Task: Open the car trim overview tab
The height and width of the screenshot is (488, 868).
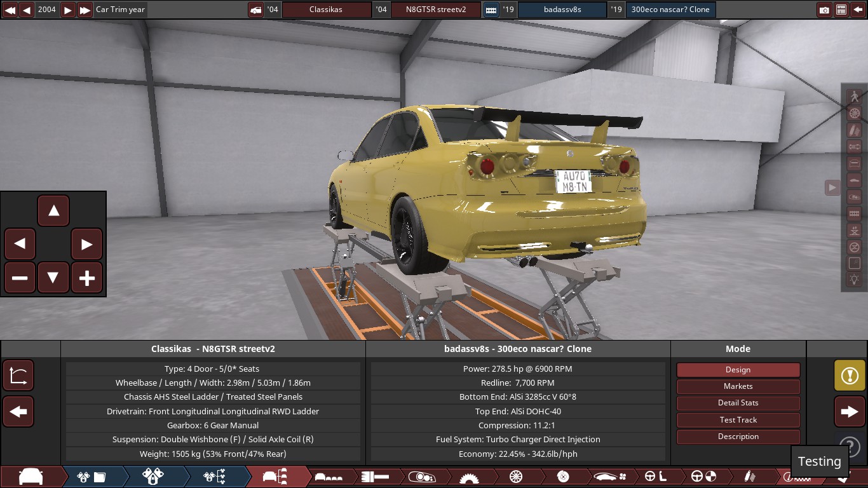Action: [276, 477]
